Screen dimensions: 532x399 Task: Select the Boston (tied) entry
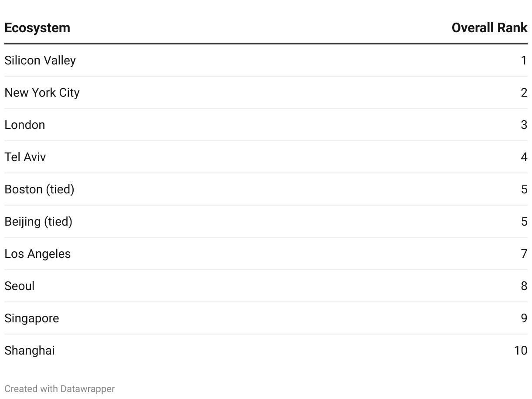39,189
